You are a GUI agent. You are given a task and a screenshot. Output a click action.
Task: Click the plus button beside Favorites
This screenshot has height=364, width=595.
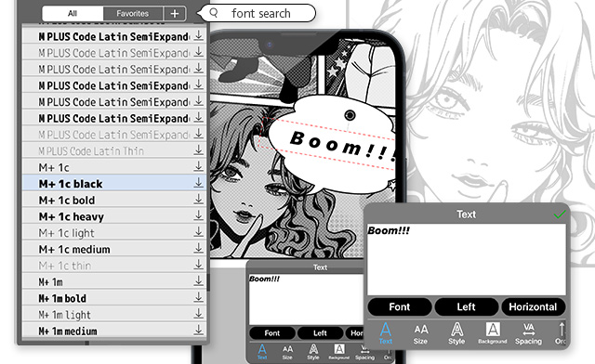point(175,14)
